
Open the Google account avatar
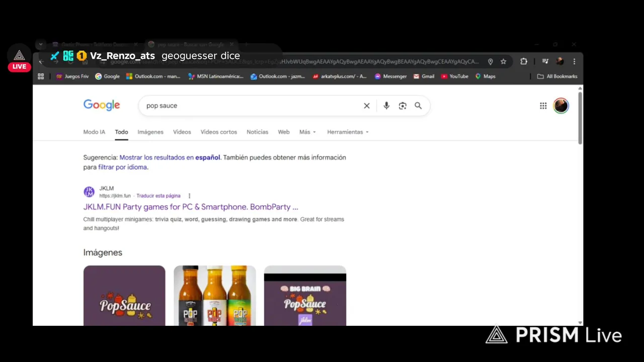point(561,106)
